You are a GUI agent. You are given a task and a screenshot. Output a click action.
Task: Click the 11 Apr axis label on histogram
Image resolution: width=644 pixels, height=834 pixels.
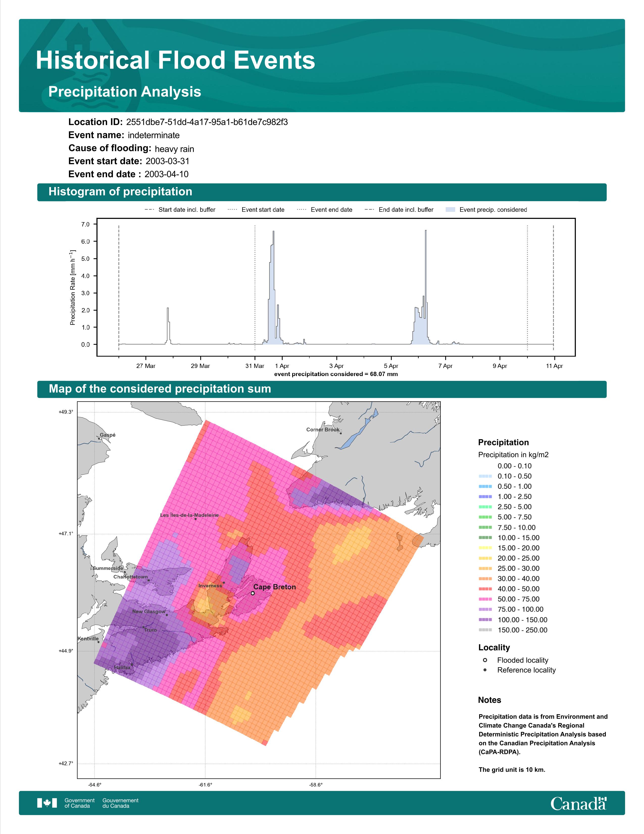[x=554, y=366]
